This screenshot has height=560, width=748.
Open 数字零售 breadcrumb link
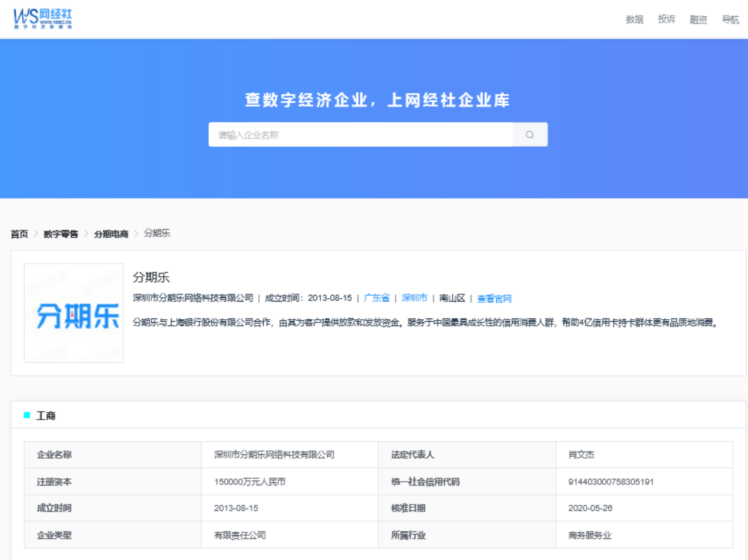click(x=61, y=234)
